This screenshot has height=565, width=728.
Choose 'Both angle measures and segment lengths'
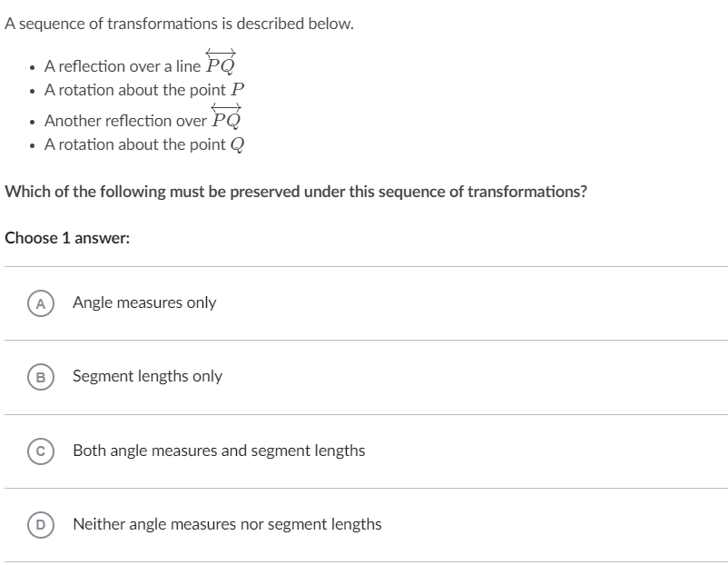pyautogui.click(x=218, y=450)
